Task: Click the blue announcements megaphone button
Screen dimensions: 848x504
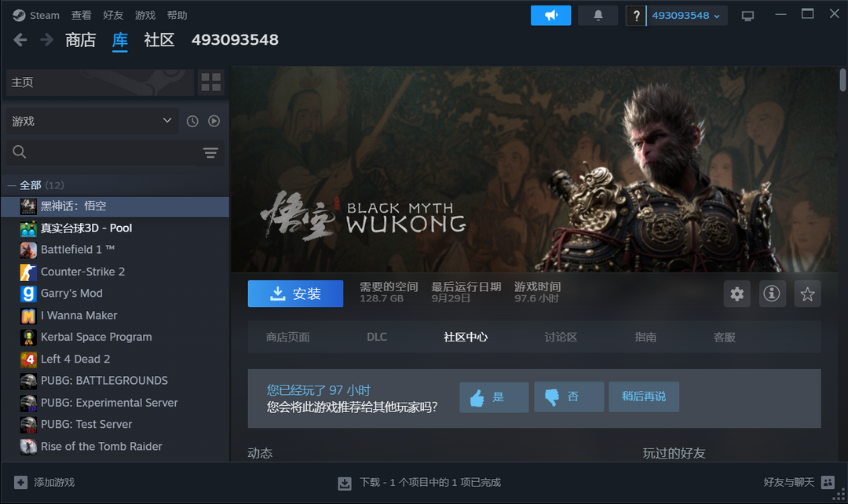Action: click(x=550, y=16)
